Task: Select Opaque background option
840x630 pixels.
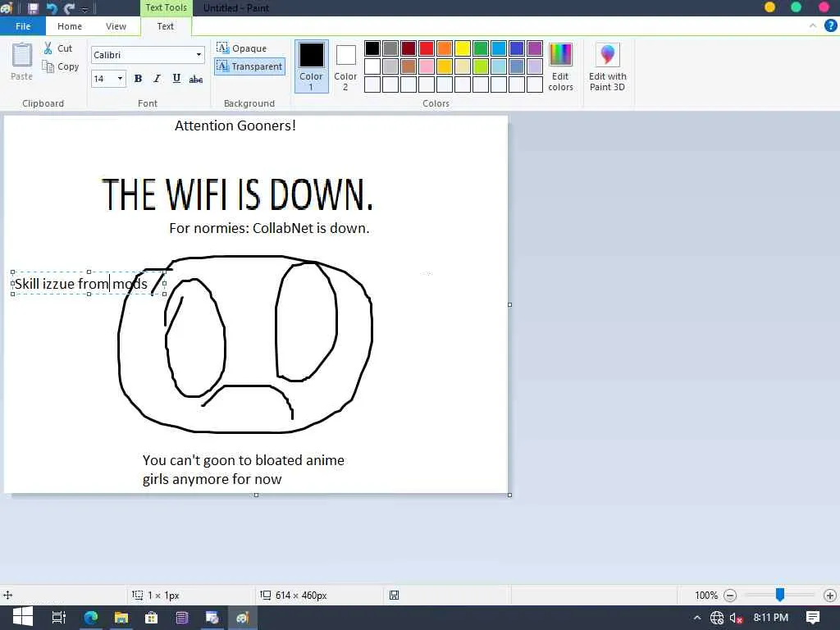Action: 242,48
